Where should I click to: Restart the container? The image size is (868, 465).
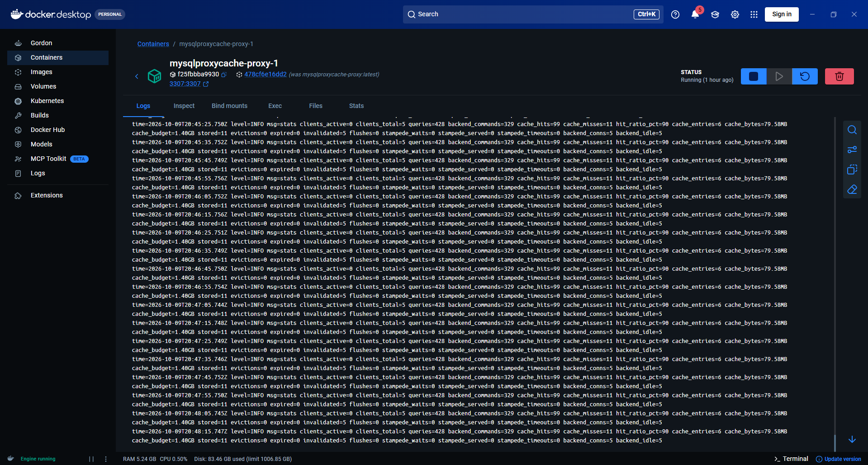(x=805, y=76)
